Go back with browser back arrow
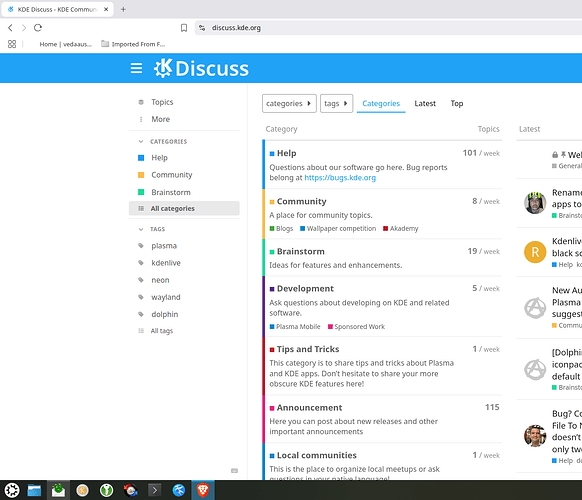Viewport: 582px width, 500px height. [x=10, y=27]
